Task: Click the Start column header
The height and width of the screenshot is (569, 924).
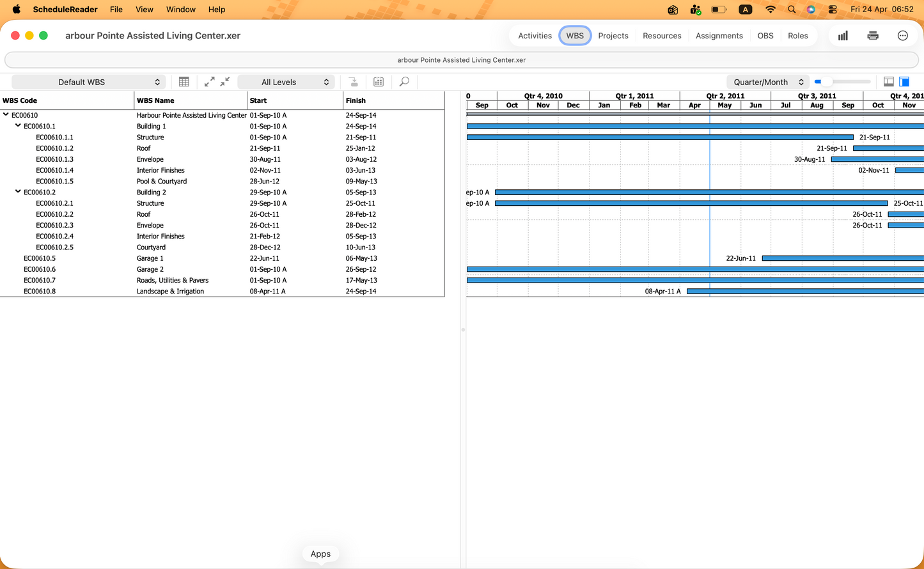Action: 295,100
